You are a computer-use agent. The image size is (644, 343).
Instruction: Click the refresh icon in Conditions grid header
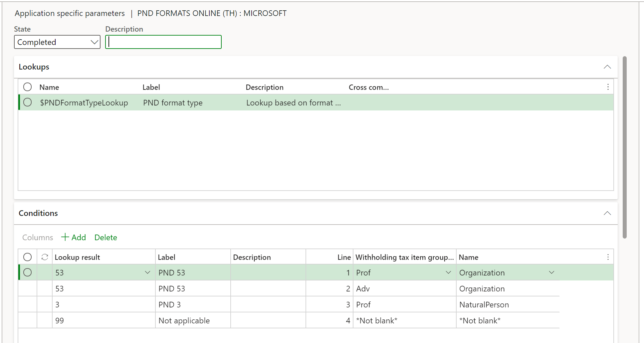(x=45, y=257)
